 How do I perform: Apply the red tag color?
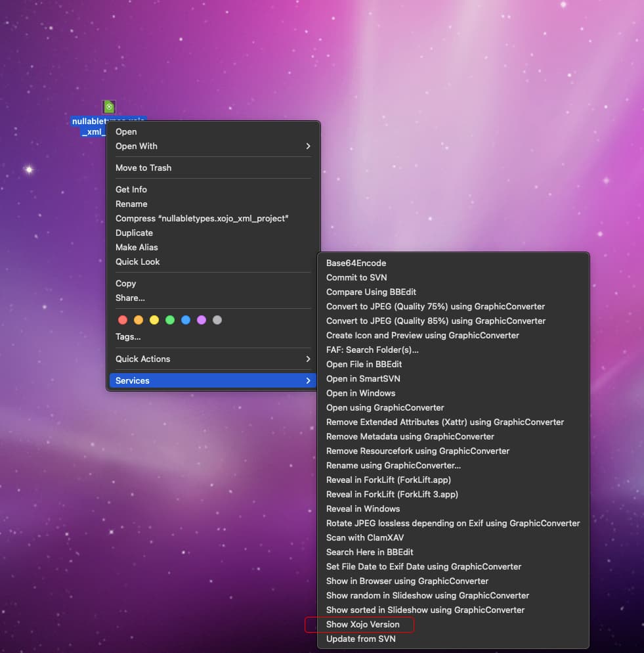122,320
